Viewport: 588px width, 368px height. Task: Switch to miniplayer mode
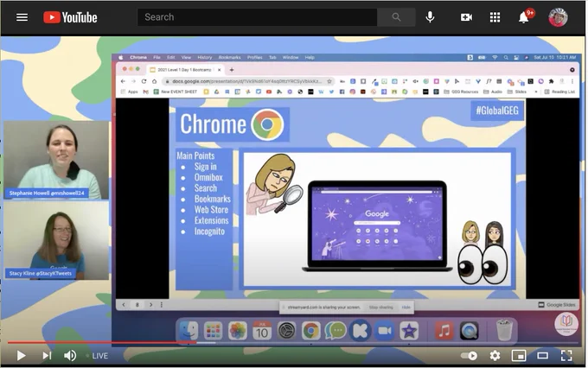pyautogui.click(x=519, y=355)
